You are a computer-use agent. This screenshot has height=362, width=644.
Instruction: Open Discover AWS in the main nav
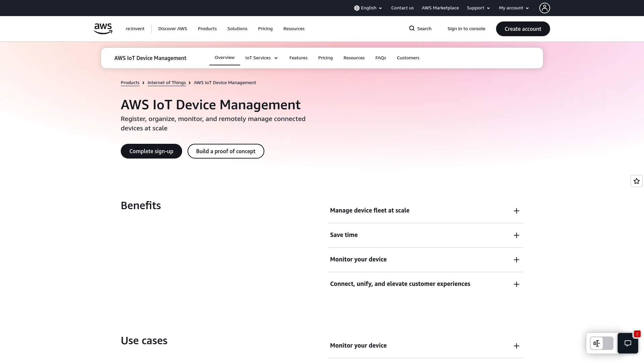[173, 29]
